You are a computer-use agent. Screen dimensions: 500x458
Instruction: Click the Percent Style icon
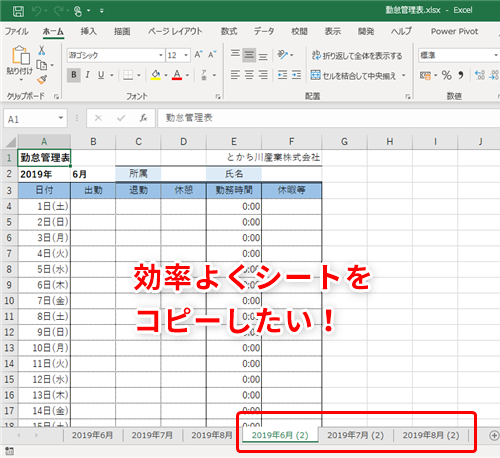pyautogui.click(x=447, y=75)
